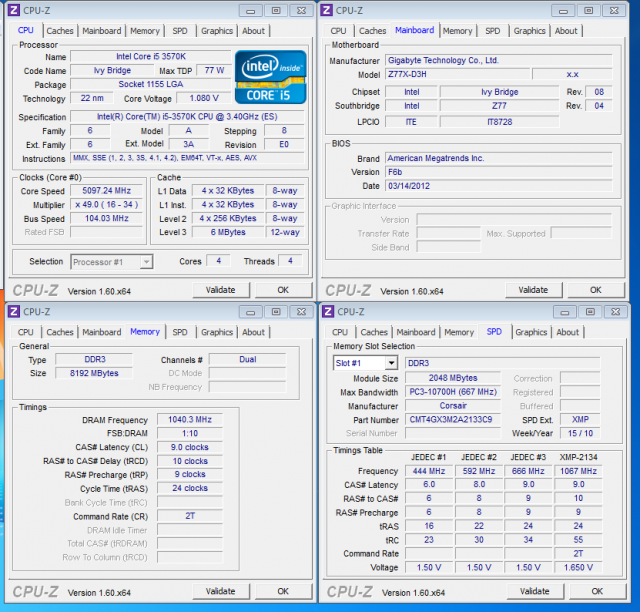
Task: Choose Mainboard tab in SPD window
Action: click(x=416, y=332)
